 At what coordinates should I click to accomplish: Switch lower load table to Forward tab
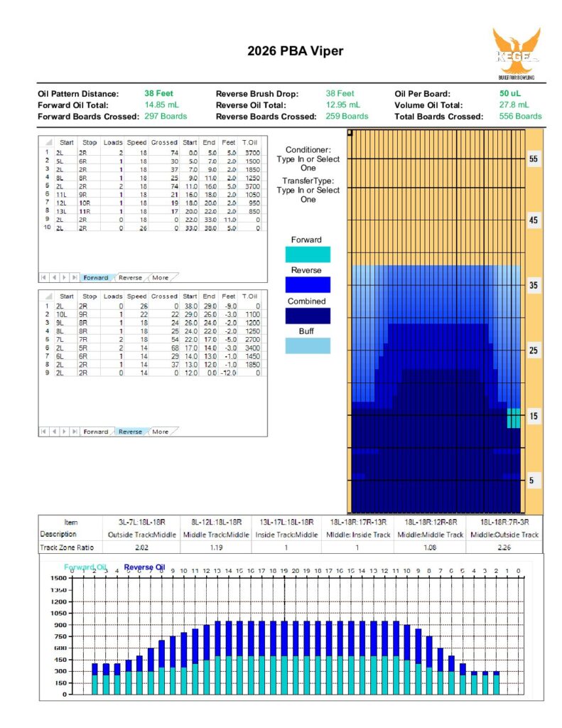pyautogui.click(x=96, y=432)
